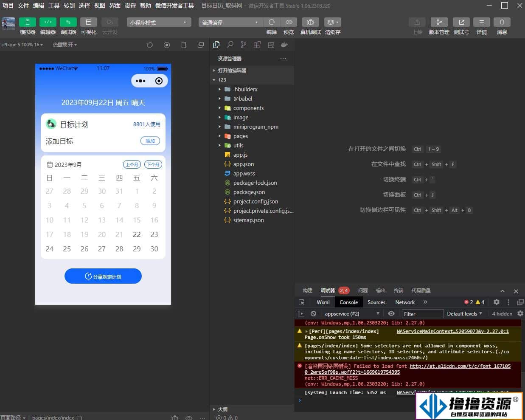Viewport: 525px width, 420px height.
Task: Click the docker whale icon
Action: [x=284, y=45]
